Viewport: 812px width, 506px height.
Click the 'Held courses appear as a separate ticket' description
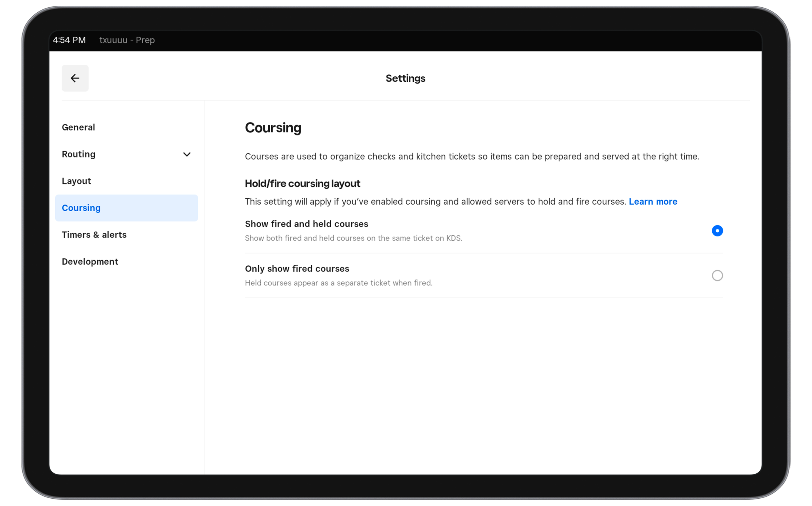coord(338,283)
